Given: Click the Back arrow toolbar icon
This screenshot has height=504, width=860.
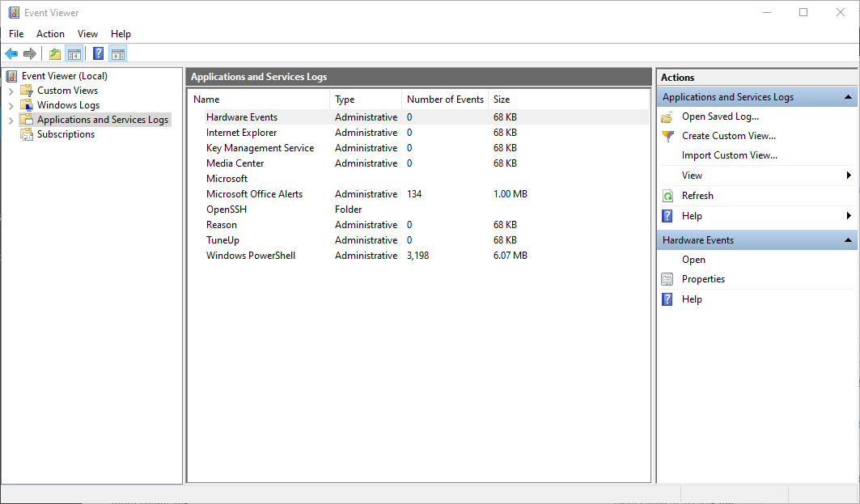Looking at the screenshot, I should click(11, 53).
